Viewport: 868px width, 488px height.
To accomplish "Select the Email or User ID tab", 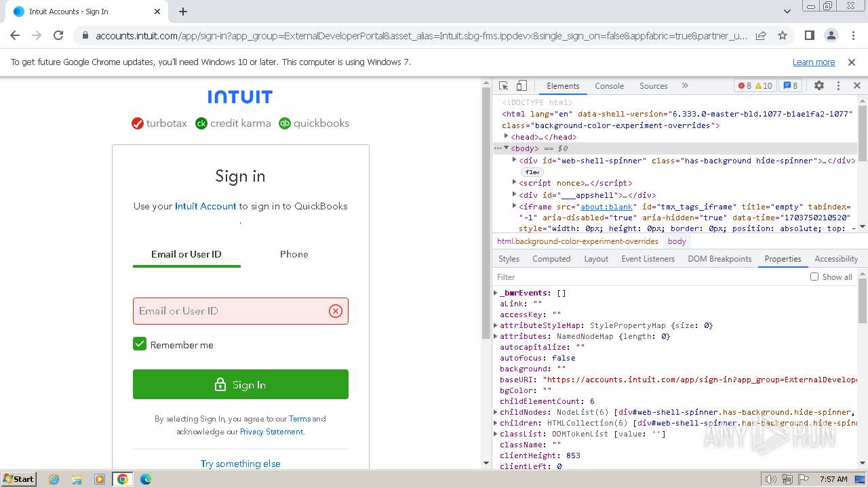I will [x=186, y=254].
